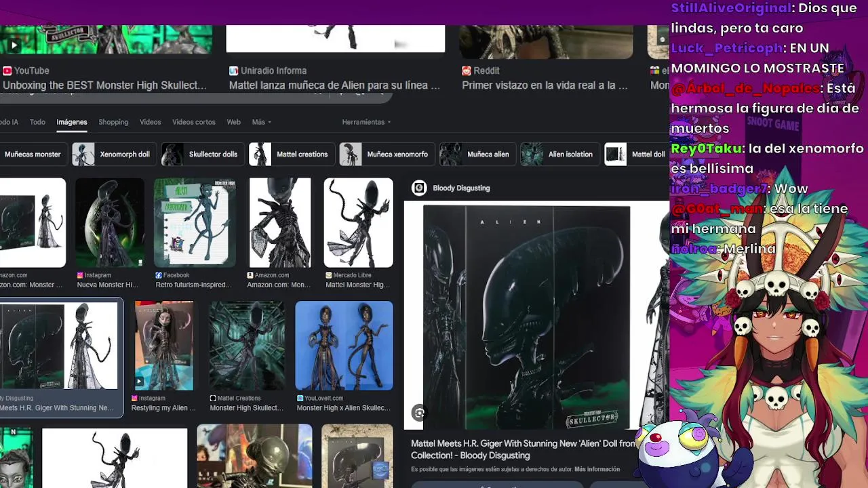The height and width of the screenshot is (488, 868).
Task: Expand the Más dropdown menu
Action: tap(262, 122)
